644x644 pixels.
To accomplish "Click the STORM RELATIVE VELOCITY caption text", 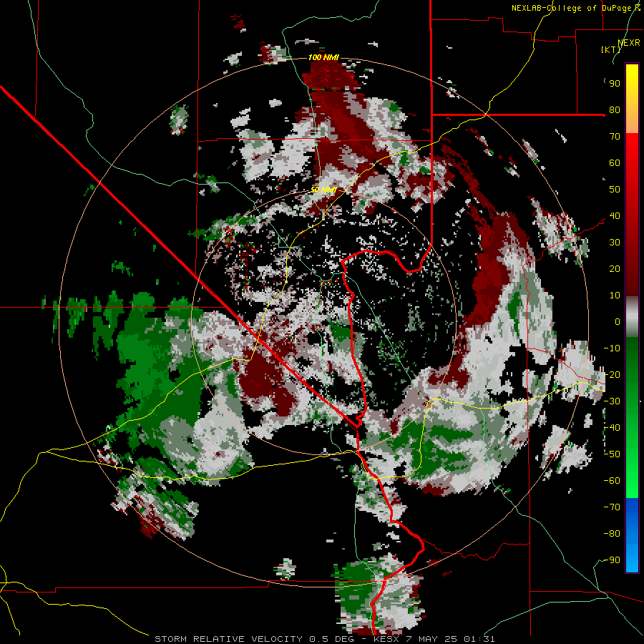I will [228, 639].
